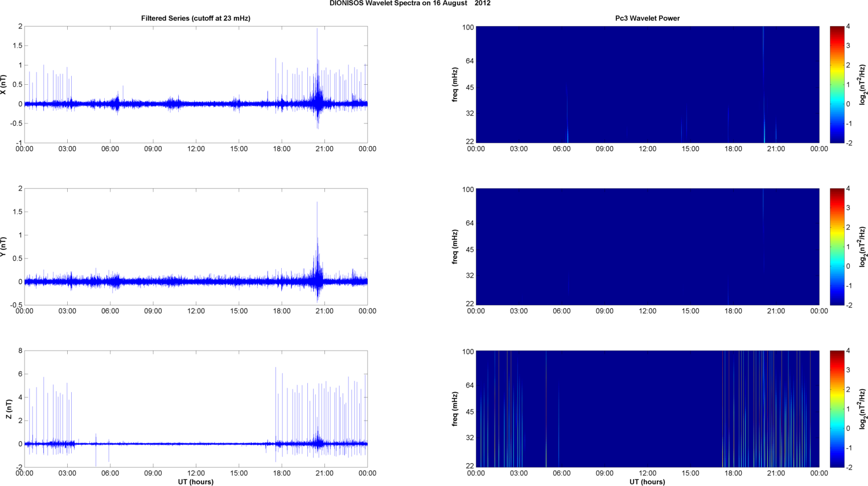Click the Y component filtered time series plot
Viewport: 868px width, 486px height.
click(196, 247)
